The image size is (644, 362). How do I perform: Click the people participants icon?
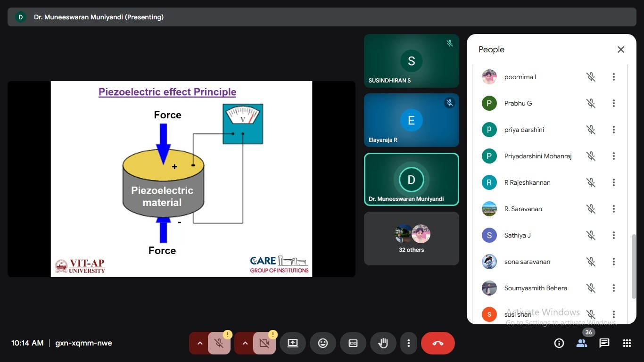[x=581, y=343]
